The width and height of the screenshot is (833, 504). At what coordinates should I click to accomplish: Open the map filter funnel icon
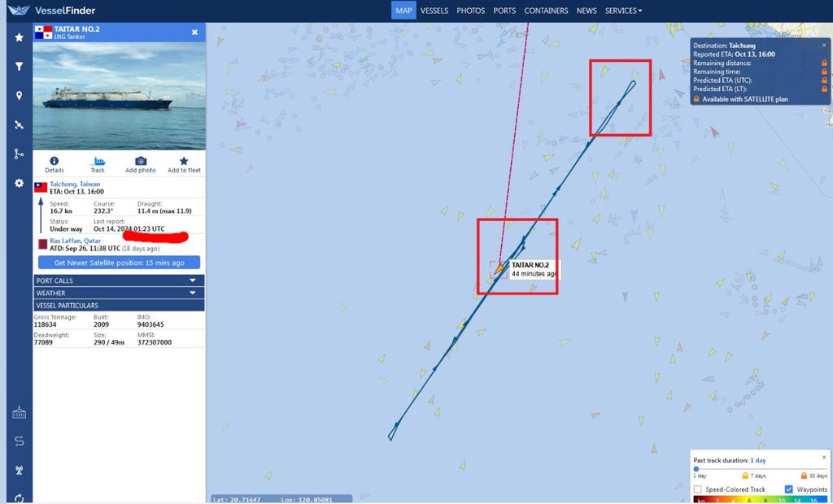coord(20,67)
